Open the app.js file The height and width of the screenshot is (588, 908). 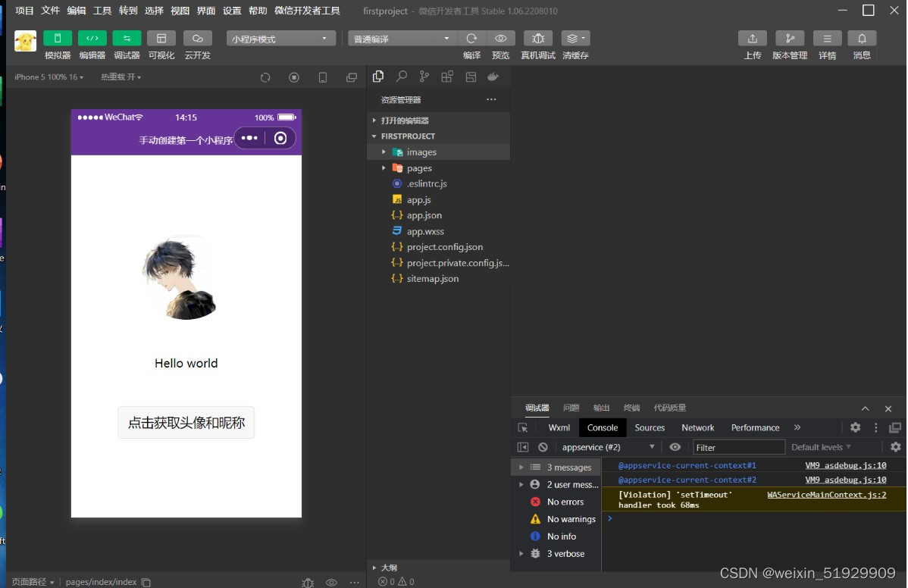point(438,200)
